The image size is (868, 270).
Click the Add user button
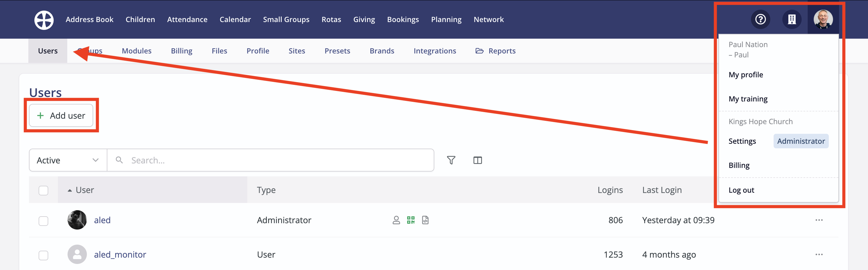(61, 115)
